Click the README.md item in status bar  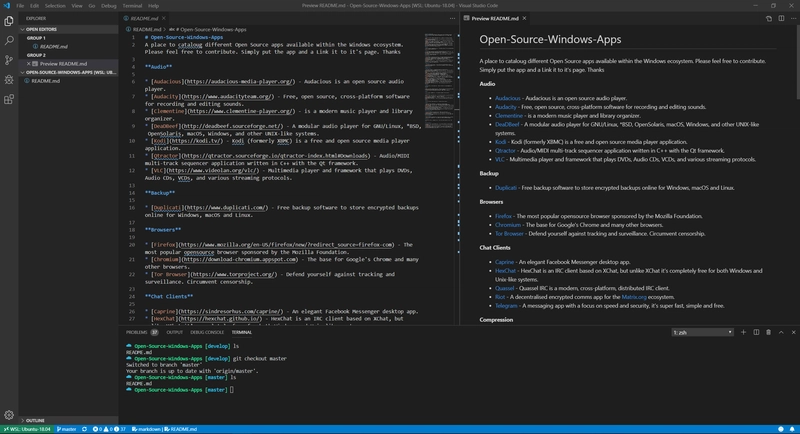[x=181, y=429]
